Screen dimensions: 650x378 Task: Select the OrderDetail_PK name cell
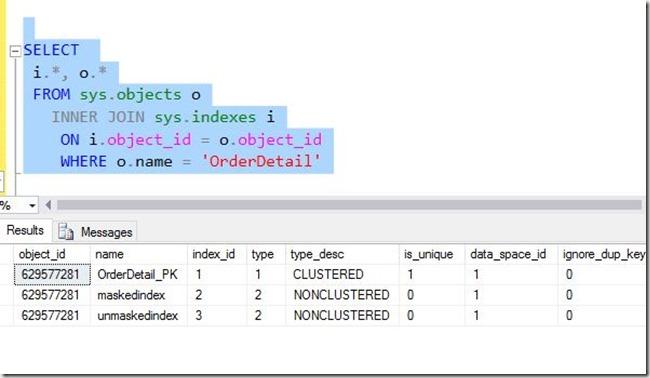click(x=138, y=274)
